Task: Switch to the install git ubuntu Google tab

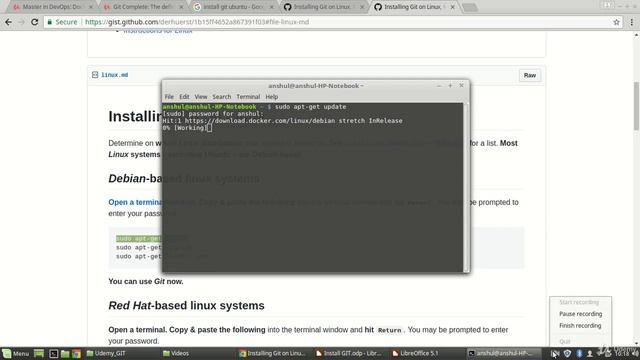Action: [x=233, y=7]
